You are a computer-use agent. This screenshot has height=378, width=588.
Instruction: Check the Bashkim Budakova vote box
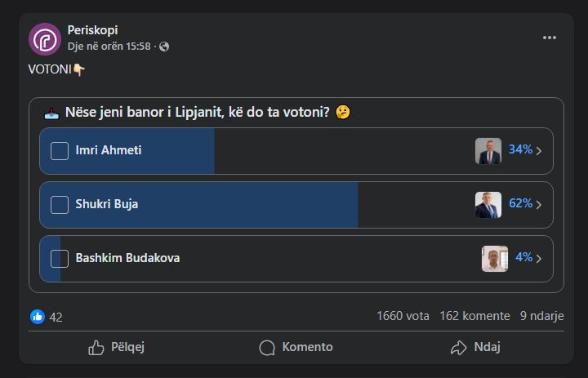(60, 259)
